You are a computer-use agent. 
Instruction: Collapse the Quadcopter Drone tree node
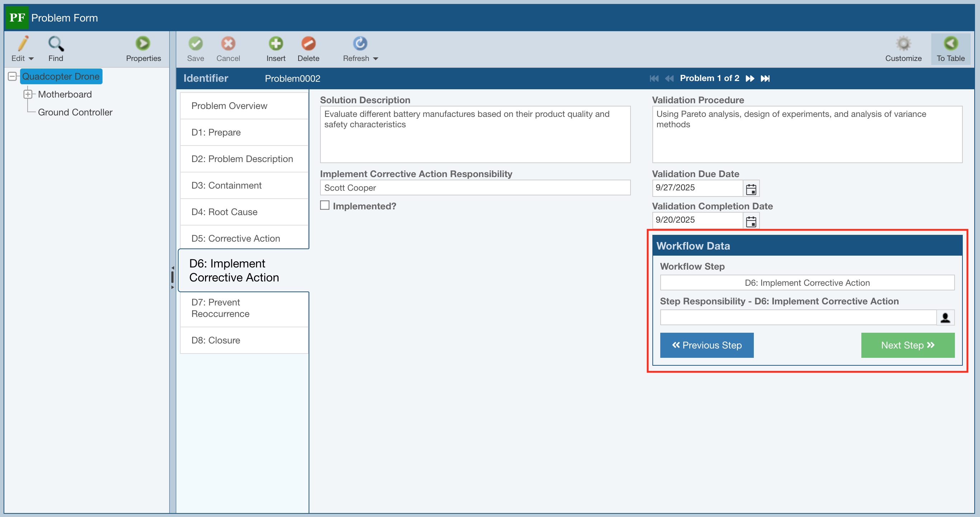12,76
